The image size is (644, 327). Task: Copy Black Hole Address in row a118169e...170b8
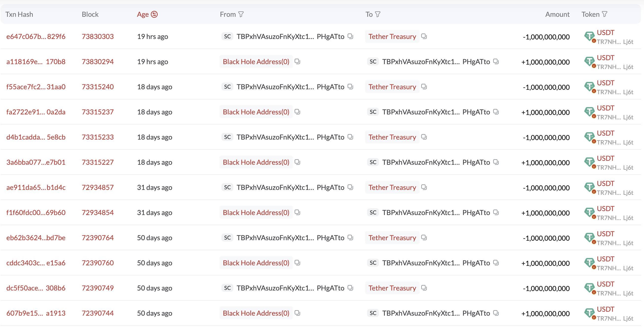[x=297, y=61]
